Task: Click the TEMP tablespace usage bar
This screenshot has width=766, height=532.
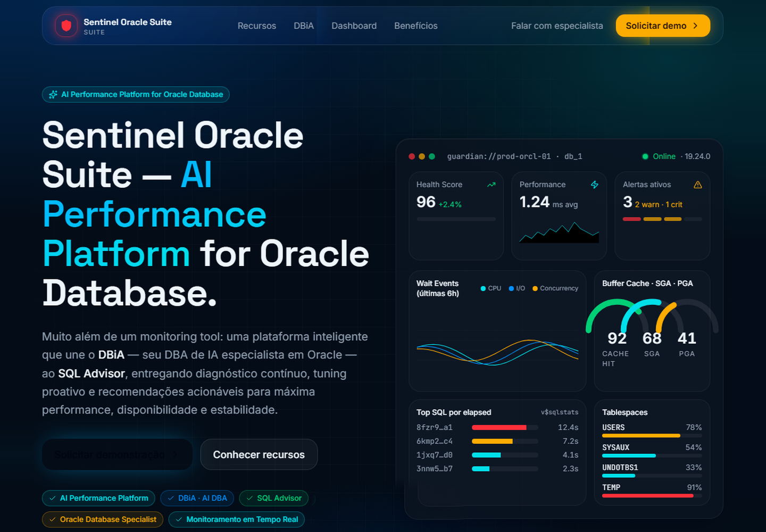Action: [x=652, y=496]
